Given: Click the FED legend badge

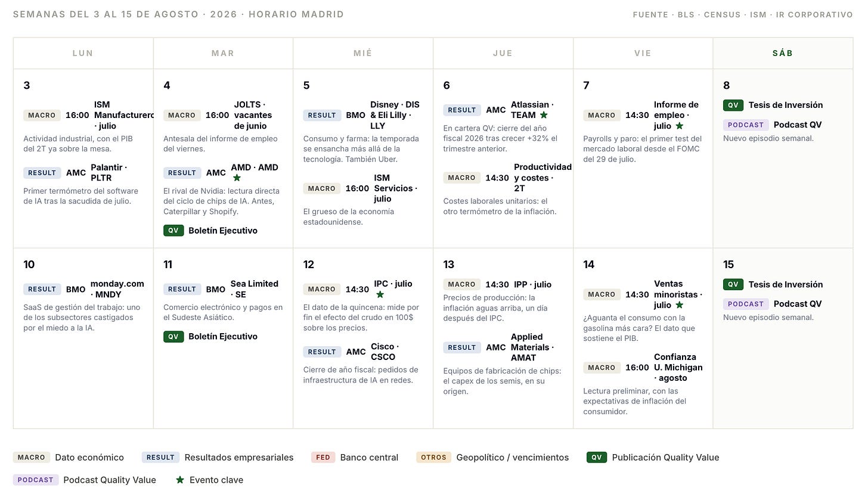Looking at the screenshot, I should click(323, 458).
